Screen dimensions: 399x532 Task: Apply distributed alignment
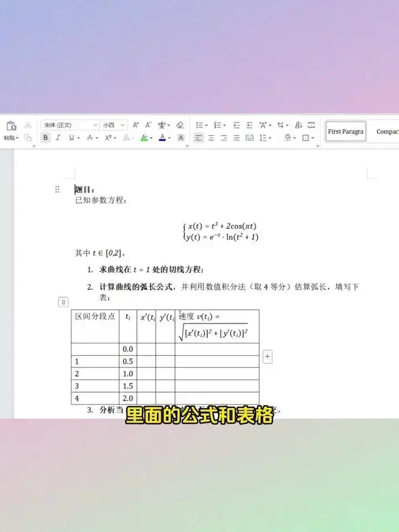tap(249, 138)
